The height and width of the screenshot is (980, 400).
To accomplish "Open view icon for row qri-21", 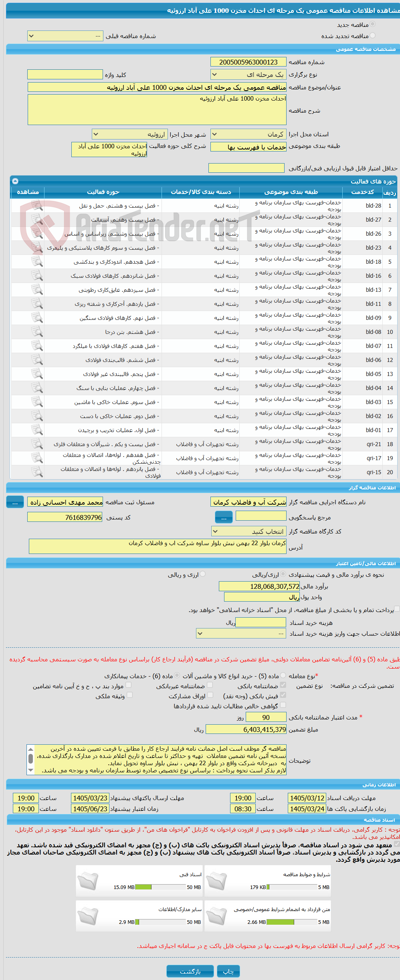I will (x=37, y=444).
